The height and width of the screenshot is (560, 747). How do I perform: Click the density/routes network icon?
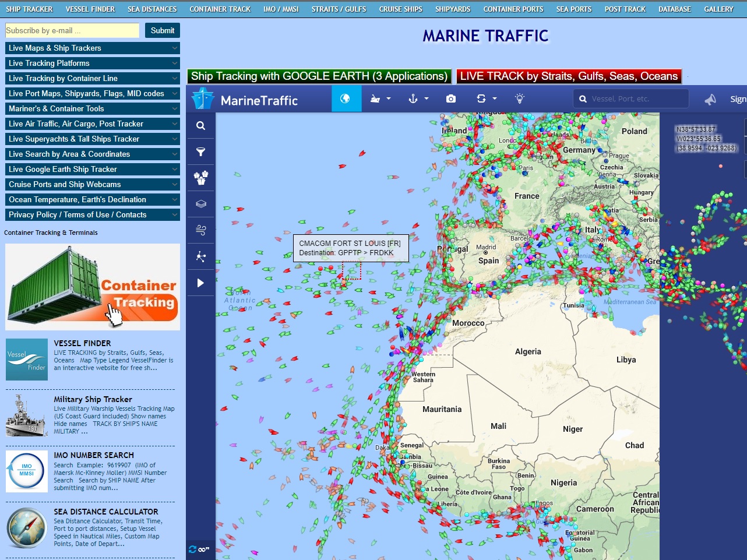[x=200, y=256]
